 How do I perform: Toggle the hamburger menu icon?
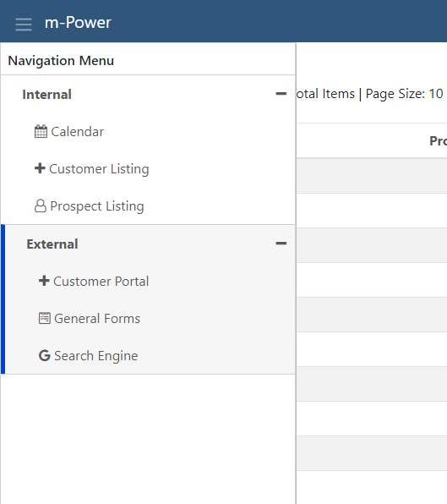click(x=24, y=25)
